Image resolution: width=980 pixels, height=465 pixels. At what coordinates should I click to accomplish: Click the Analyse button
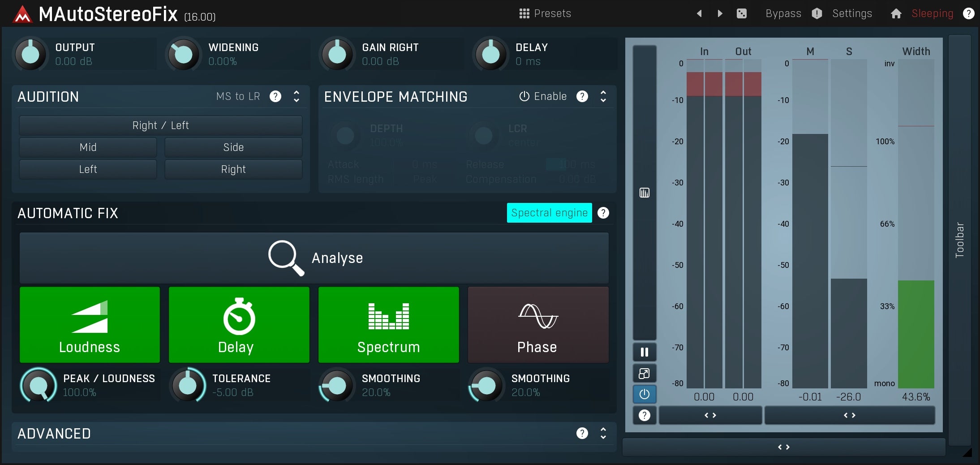pyautogui.click(x=314, y=258)
